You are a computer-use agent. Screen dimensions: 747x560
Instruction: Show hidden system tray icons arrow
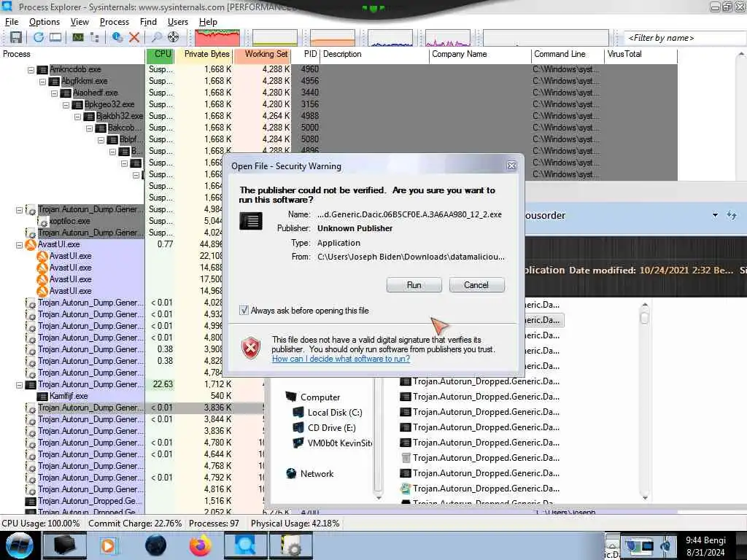pos(612,544)
